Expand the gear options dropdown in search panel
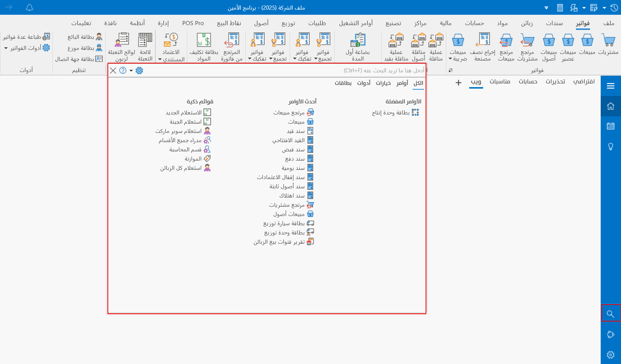This screenshot has width=621, height=364. point(131,71)
